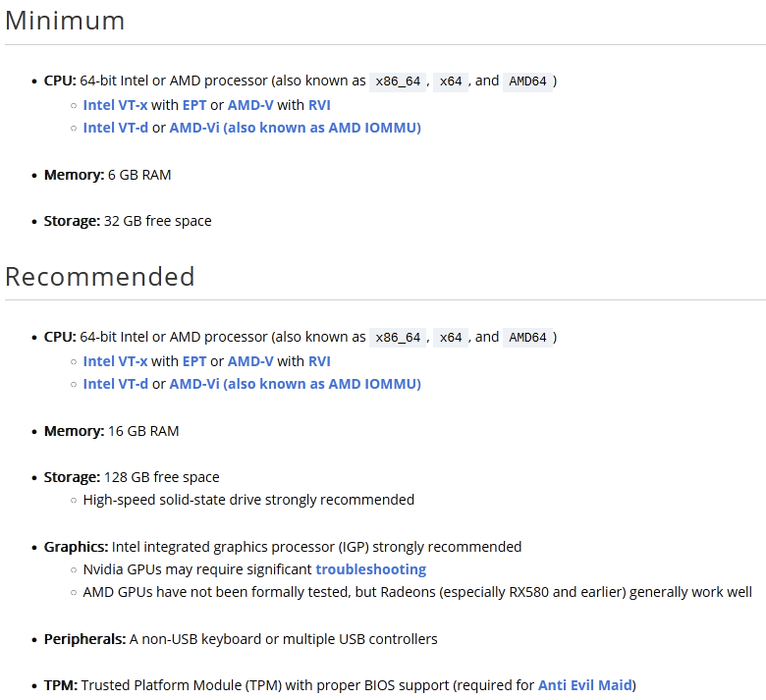This screenshot has height=700, width=766.
Task: Open Intel VT-d link in Minimum section
Action: coord(115,128)
